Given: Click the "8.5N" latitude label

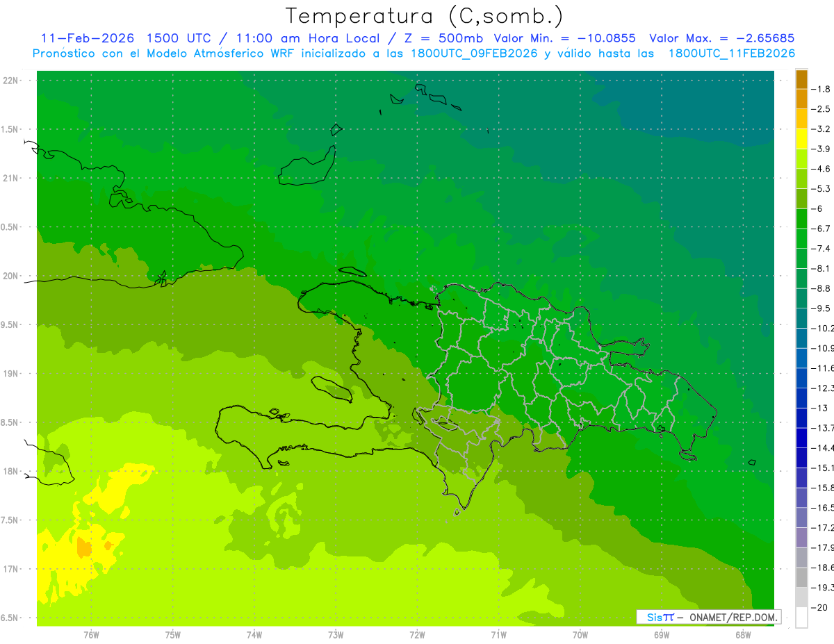Looking at the screenshot, I should point(10,423).
